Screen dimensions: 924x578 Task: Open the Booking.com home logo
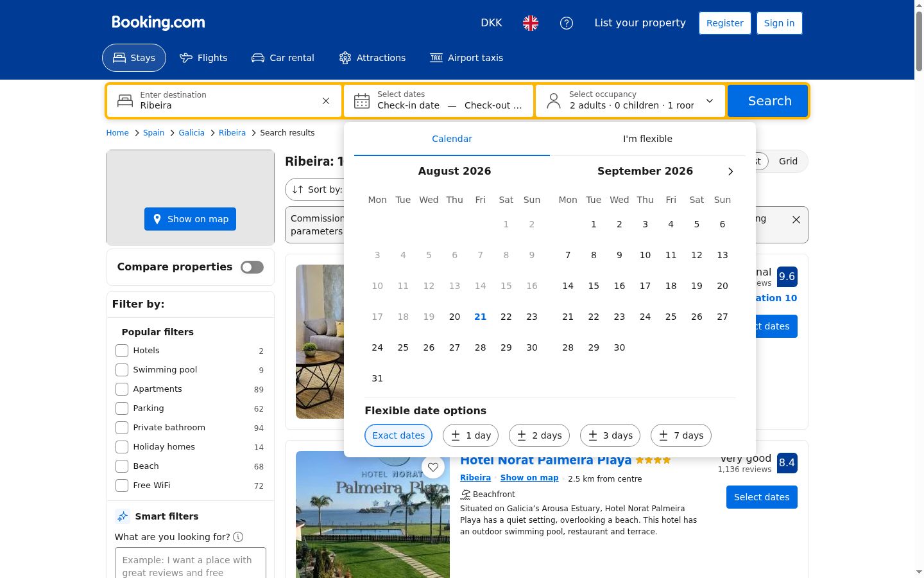point(158,22)
